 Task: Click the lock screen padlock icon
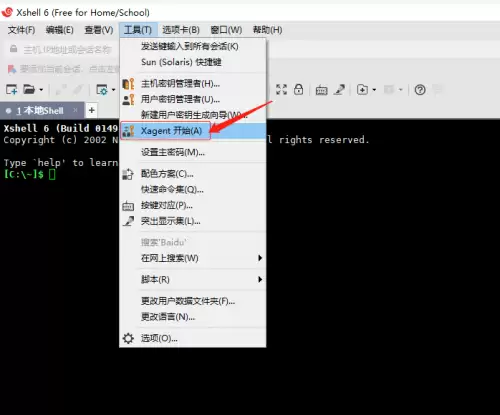(298, 89)
